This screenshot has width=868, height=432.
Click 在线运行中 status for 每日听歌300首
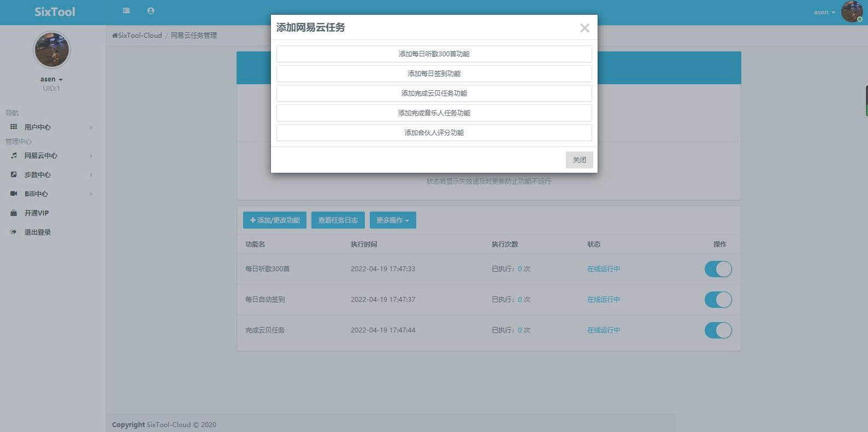[x=604, y=269]
